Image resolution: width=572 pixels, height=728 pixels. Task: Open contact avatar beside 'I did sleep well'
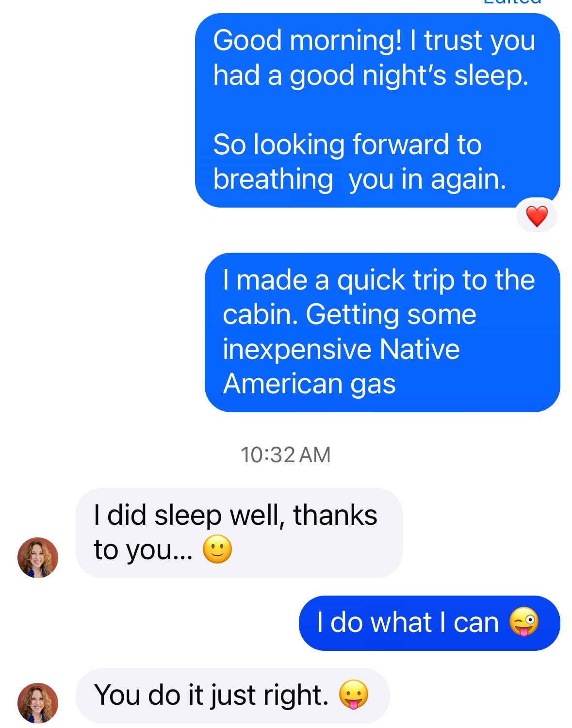click(38, 557)
